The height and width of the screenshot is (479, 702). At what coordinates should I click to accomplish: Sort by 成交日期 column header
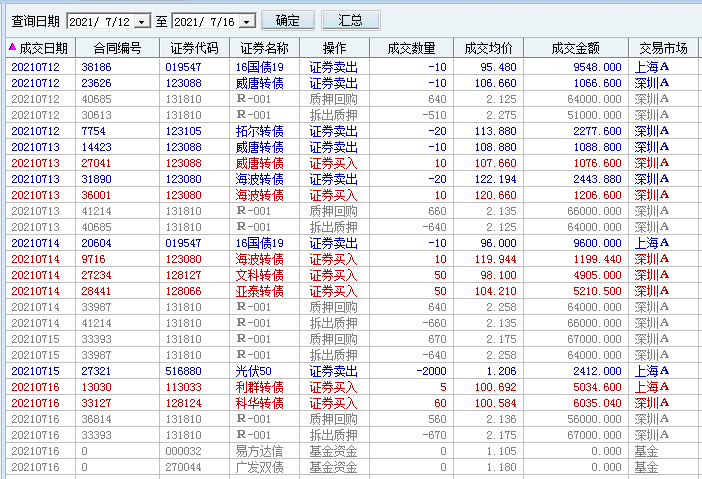(41, 48)
